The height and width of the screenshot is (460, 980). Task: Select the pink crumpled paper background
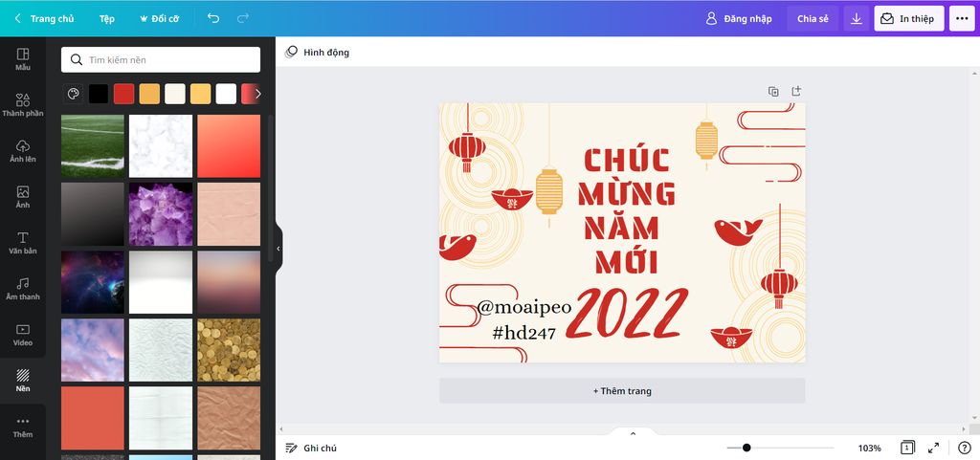(x=229, y=214)
